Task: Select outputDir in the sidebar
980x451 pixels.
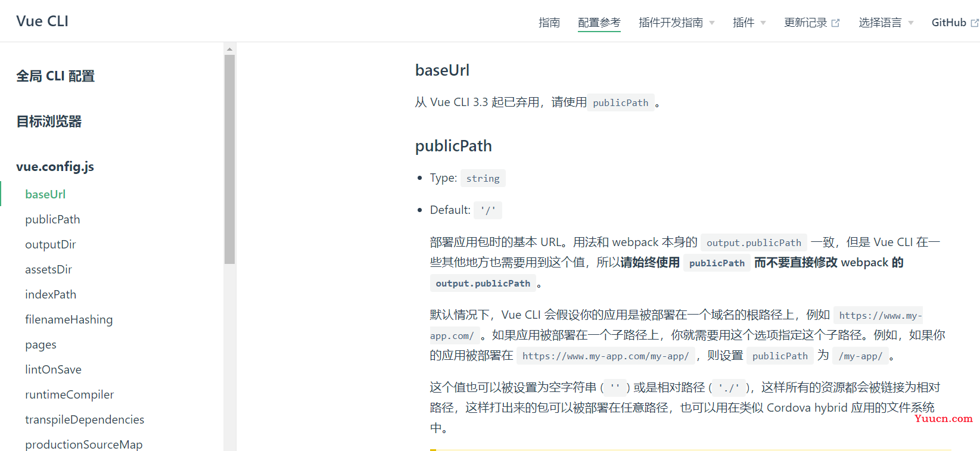Action: tap(51, 244)
